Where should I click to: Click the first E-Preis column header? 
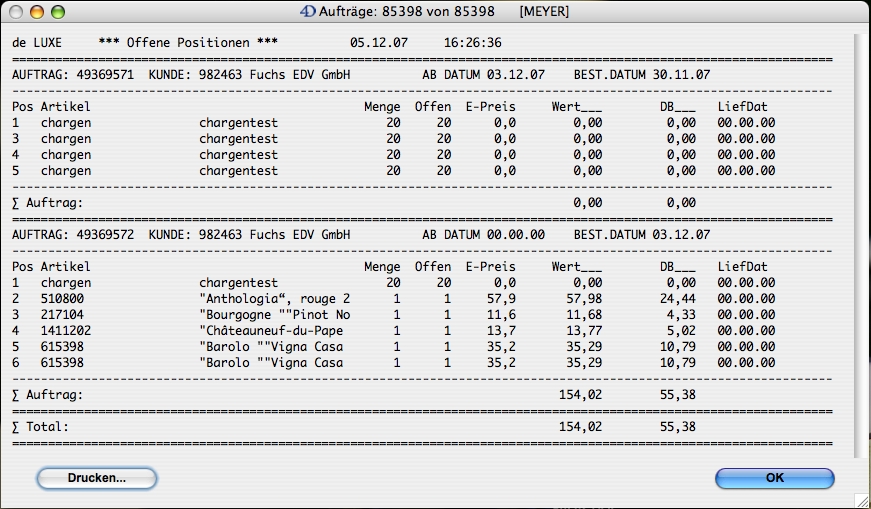(x=490, y=107)
